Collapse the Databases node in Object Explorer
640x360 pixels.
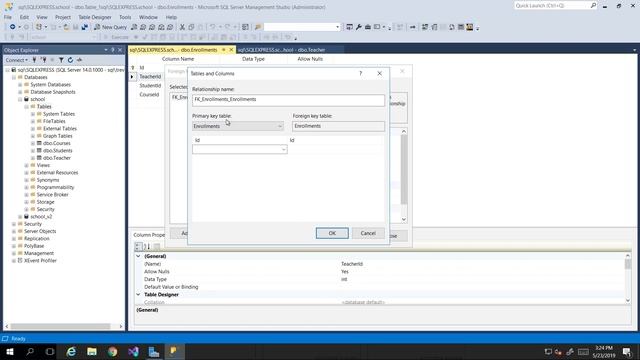point(14,77)
